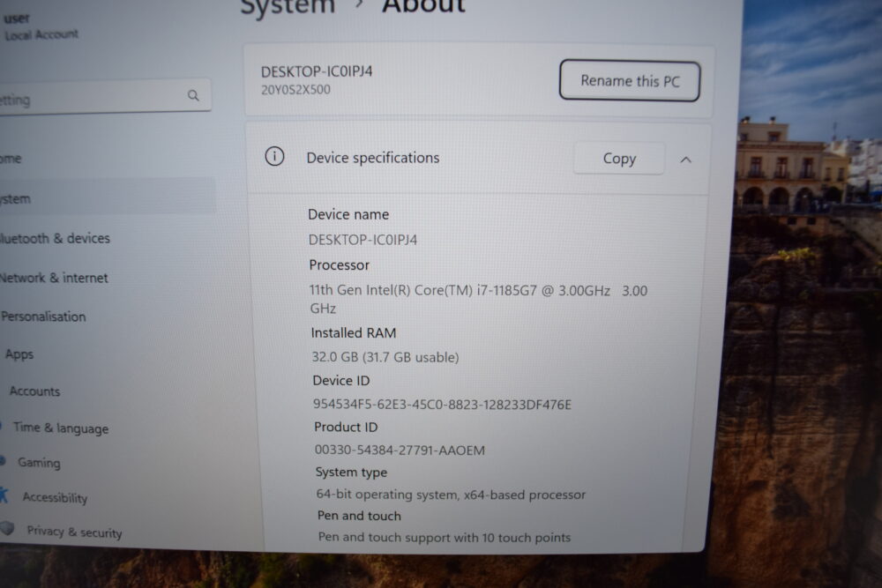Screen dimensions: 882x588
Task: Click the user Local Account profile
Action: pos(41,26)
